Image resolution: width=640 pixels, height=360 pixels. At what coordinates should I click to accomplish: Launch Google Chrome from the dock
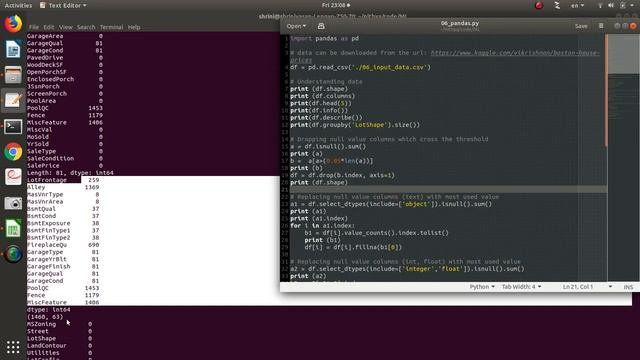pyautogui.click(x=13, y=152)
